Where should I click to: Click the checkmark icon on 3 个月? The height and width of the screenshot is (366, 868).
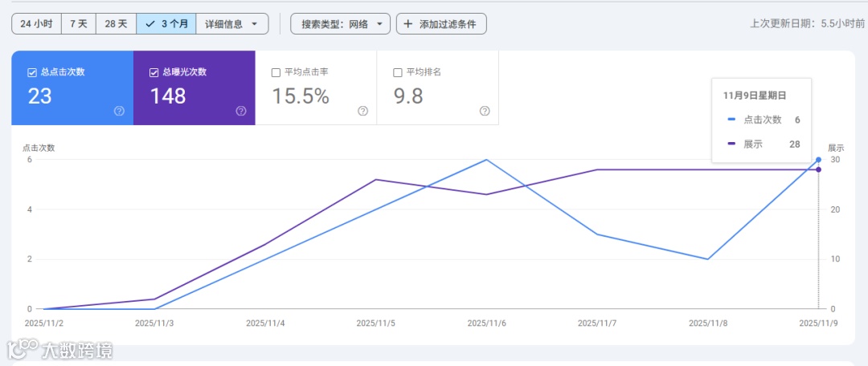pyautogui.click(x=149, y=24)
